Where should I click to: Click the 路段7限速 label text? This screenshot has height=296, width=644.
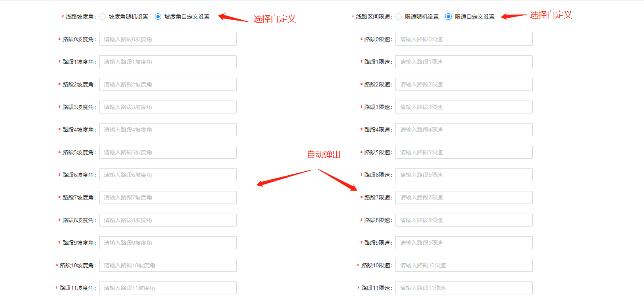tap(377, 197)
